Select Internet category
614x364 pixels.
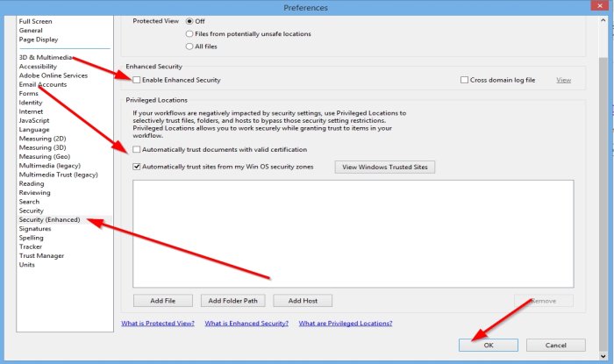click(31, 111)
